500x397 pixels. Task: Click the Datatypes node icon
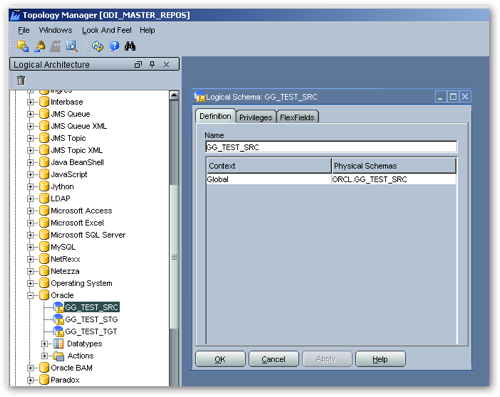(58, 344)
